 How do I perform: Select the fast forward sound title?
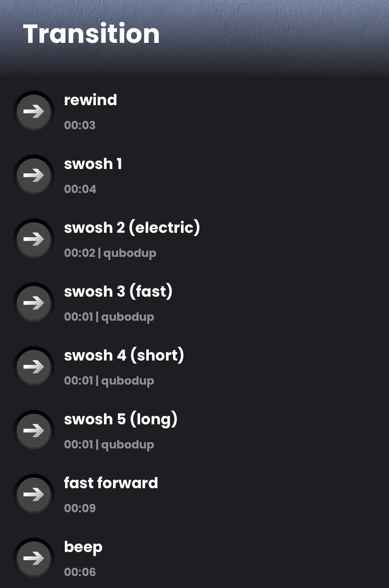(111, 483)
